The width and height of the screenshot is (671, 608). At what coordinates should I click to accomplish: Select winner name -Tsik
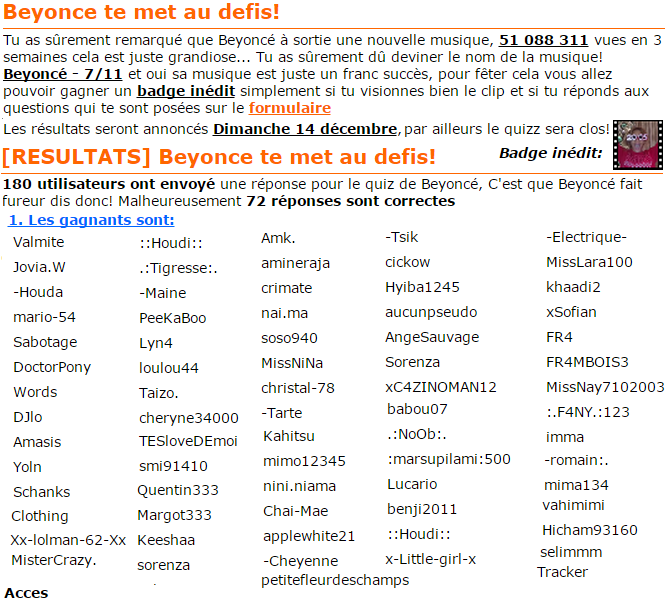click(x=401, y=237)
